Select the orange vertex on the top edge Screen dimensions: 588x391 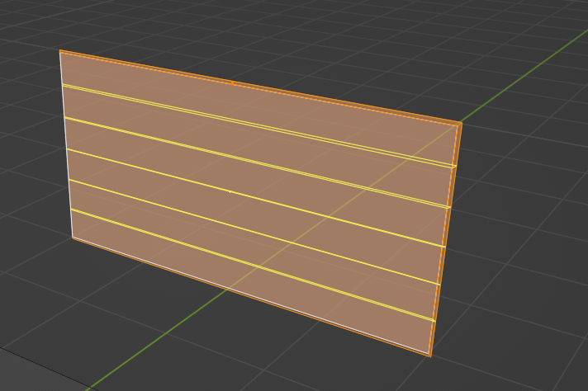click(232, 83)
